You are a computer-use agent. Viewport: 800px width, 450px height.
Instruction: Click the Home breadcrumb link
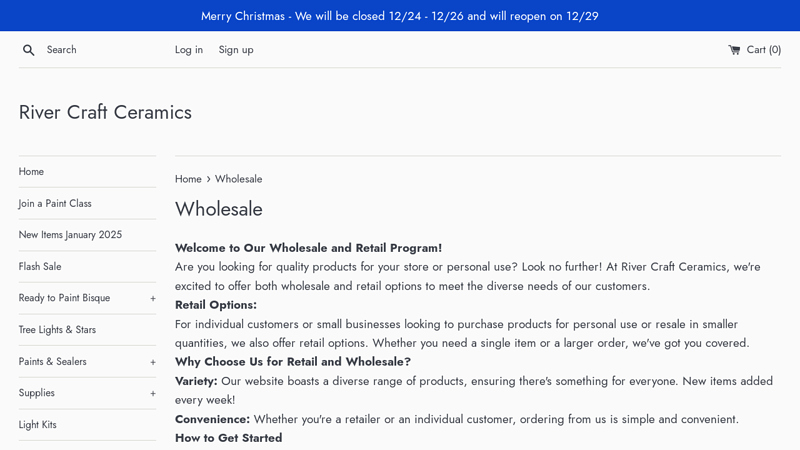188,179
